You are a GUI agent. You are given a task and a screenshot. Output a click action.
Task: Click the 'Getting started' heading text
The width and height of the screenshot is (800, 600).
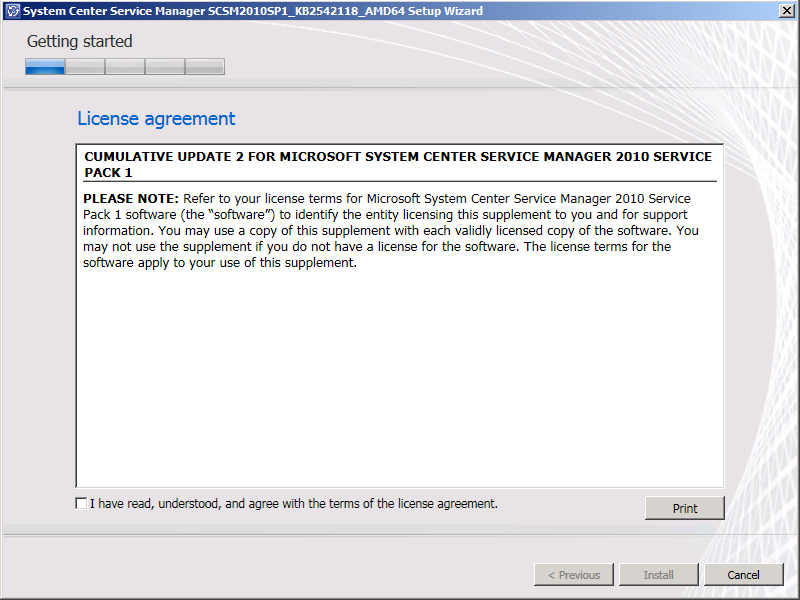pos(80,41)
